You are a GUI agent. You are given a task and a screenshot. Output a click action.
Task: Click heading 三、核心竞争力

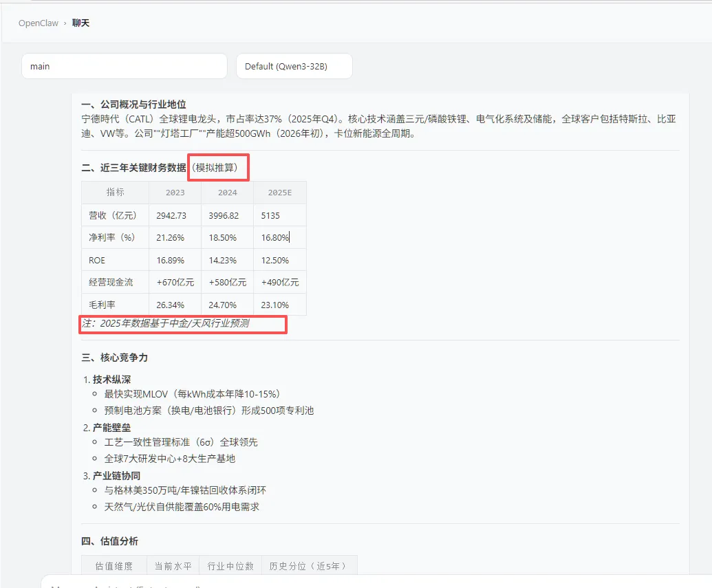[115, 358]
